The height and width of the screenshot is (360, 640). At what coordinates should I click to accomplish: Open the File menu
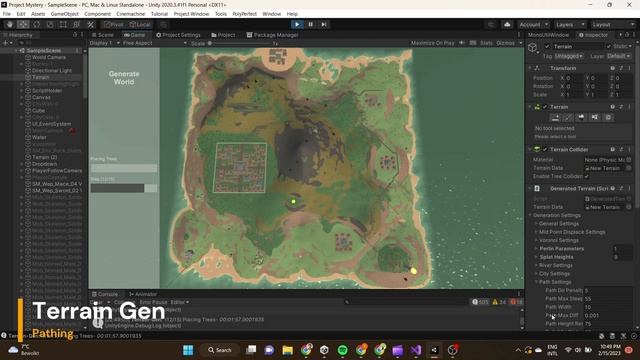7,14
